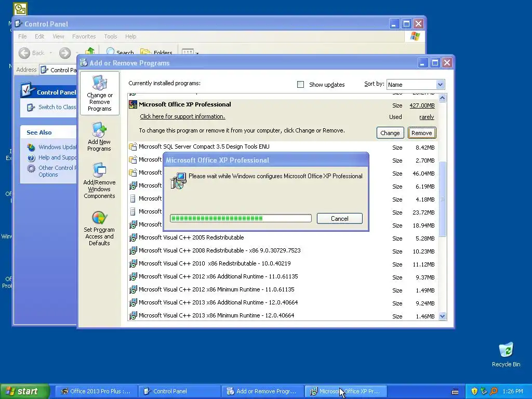Click the security shield tray icon
532x399 pixels.
click(474, 391)
